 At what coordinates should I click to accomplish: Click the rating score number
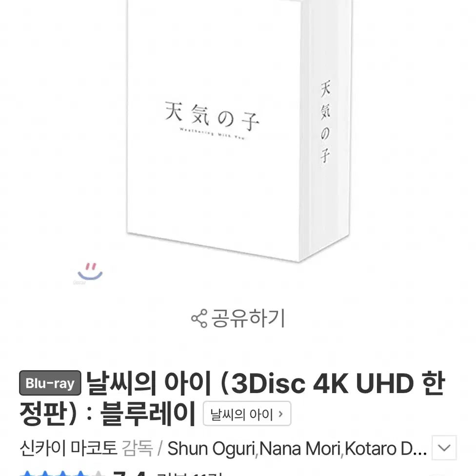coord(129,473)
